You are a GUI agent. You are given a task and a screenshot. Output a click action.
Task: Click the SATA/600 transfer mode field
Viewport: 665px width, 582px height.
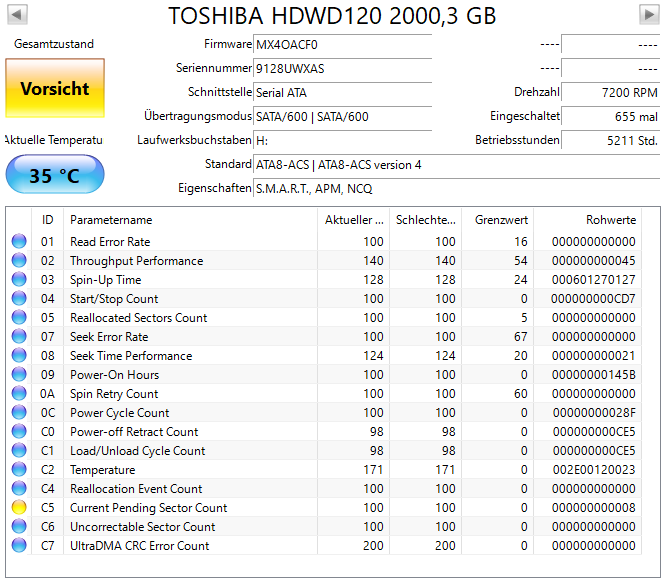tap(343, 116)
